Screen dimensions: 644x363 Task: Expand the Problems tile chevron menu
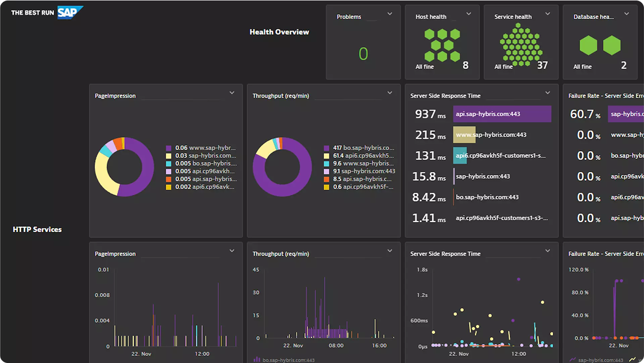[390, 14]
